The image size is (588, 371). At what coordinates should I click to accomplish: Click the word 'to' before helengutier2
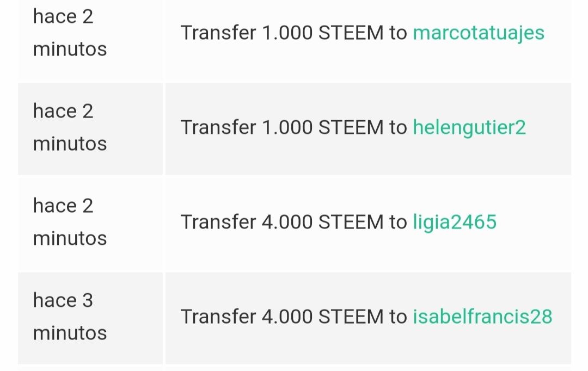coord(398,128)
